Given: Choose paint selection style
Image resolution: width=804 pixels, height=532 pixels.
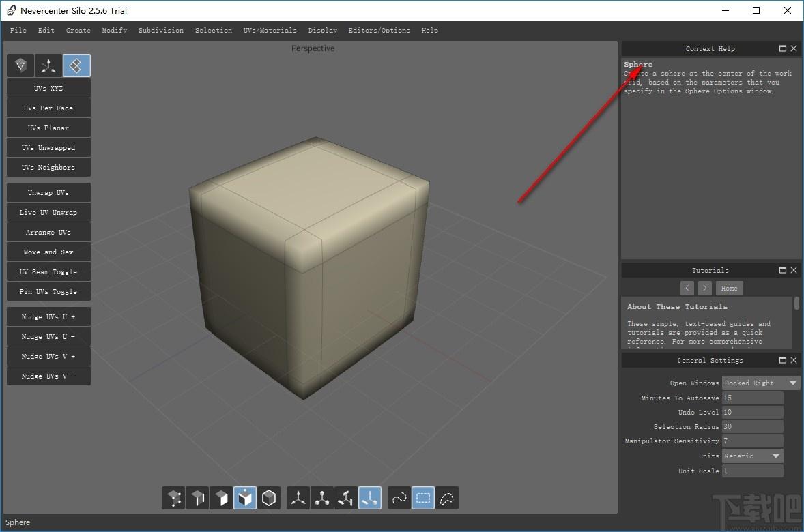Looking at the screenshot, I should coord(399,498).
